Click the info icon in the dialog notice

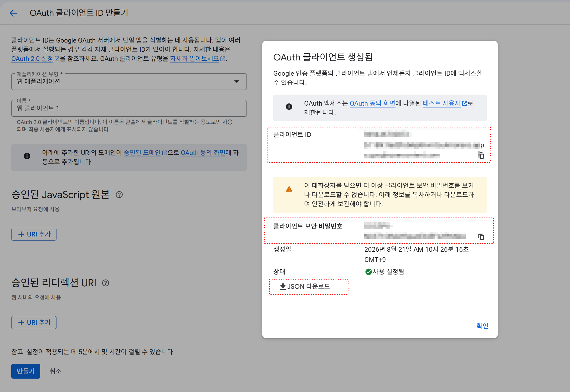click(289, 106)
